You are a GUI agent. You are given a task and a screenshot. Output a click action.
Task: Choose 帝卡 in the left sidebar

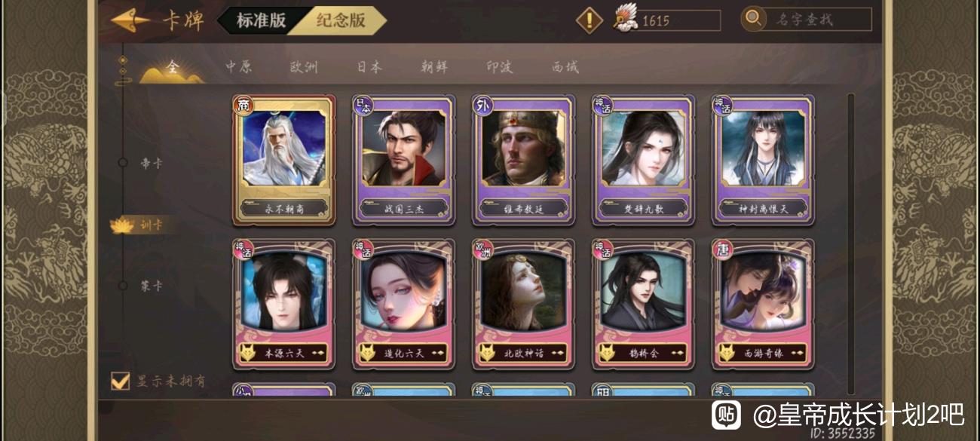point(151,163)
